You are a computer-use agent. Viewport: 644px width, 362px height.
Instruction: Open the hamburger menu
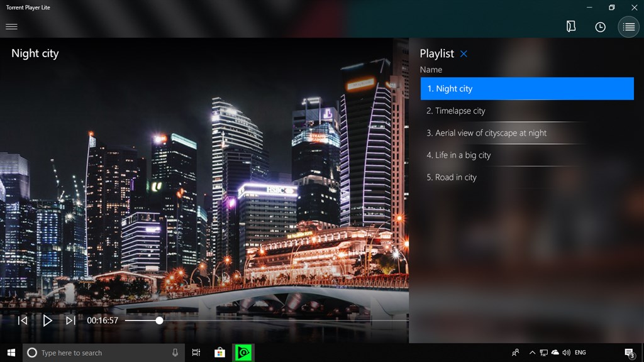(11, 26)
